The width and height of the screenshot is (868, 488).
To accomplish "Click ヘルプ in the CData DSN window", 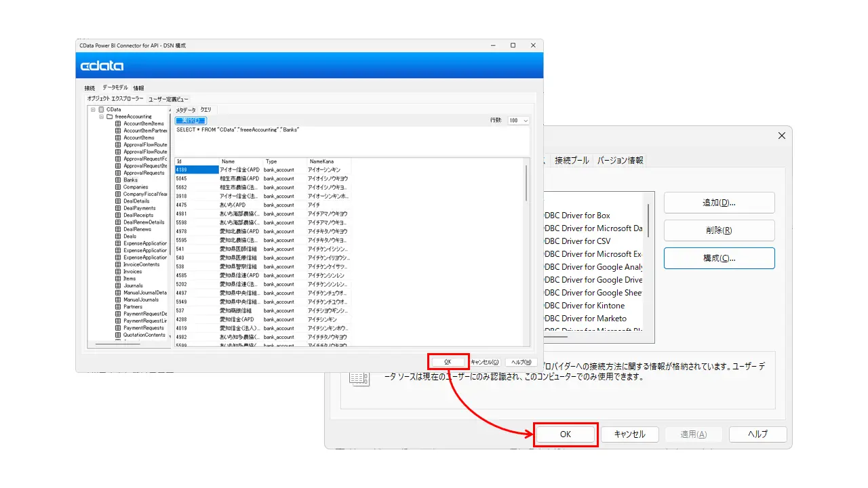I will point(521,362).
